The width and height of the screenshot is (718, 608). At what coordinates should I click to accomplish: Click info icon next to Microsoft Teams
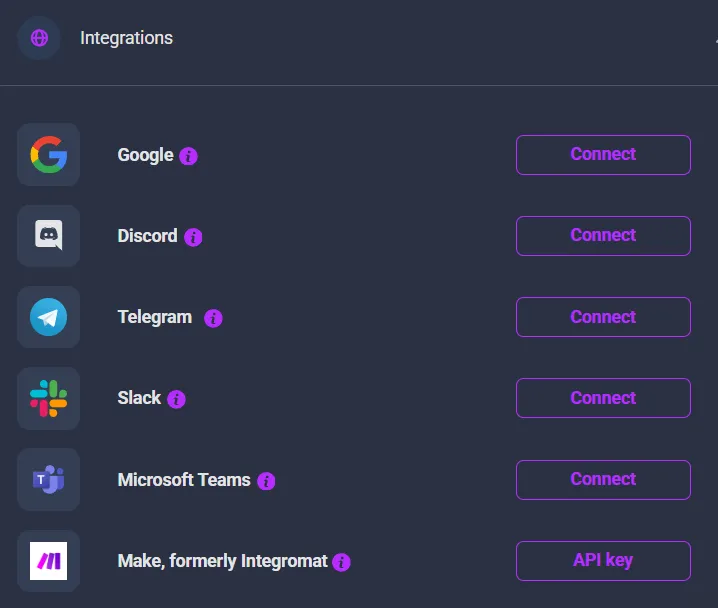click(266, 481)
